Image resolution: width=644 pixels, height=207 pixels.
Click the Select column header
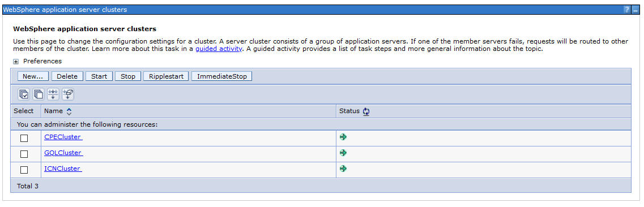click(x=24, y=111)
